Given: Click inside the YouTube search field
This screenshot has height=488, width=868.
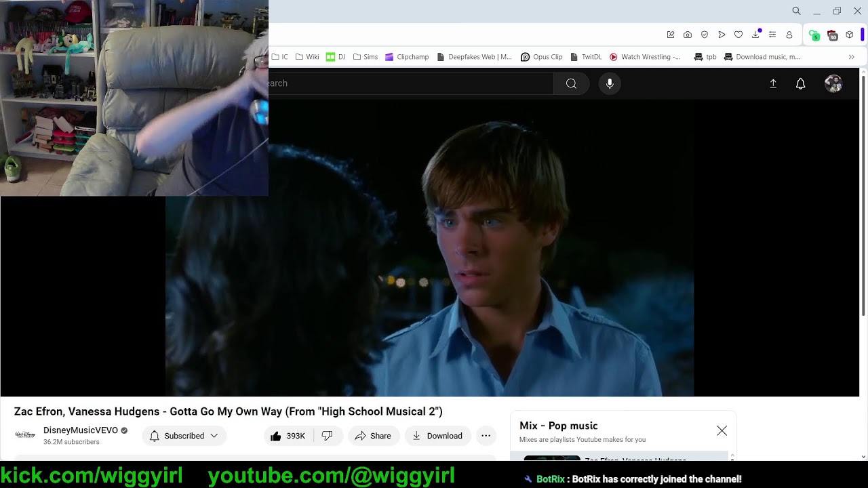Looking at the screenshot, I should 407,83.
